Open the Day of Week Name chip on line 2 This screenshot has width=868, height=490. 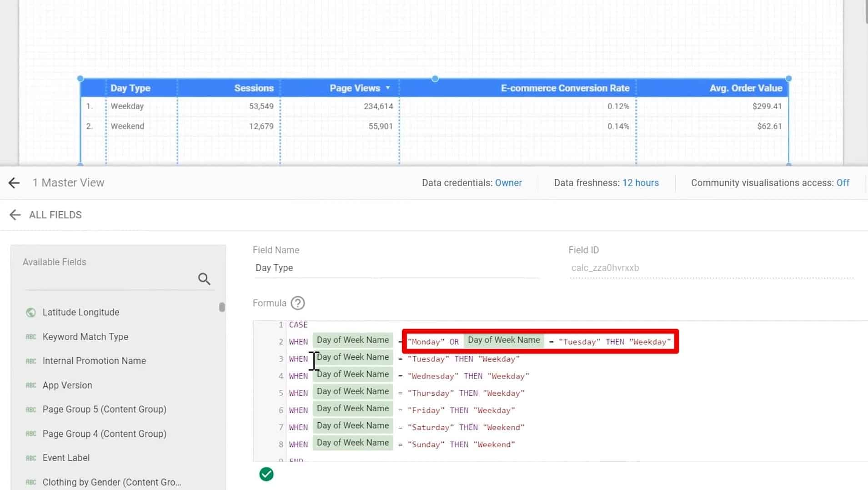tap(352, 340)
